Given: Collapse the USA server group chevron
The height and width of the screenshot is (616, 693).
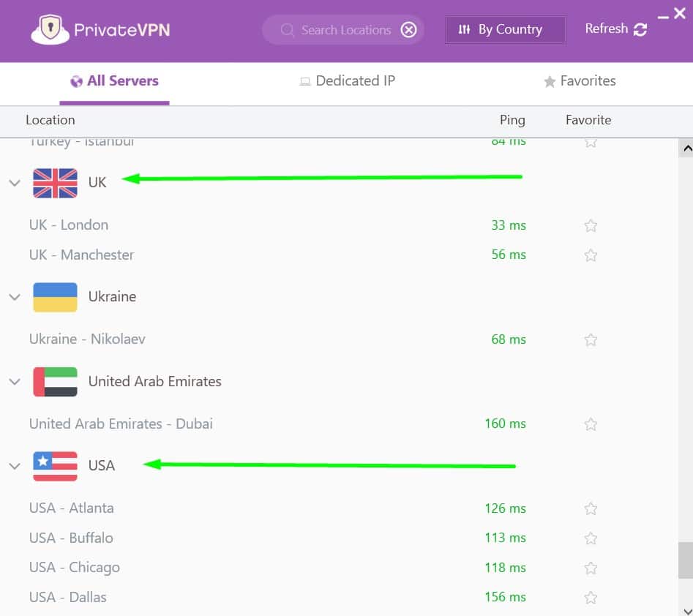Looking at the screenshot, I should [15, 466].
